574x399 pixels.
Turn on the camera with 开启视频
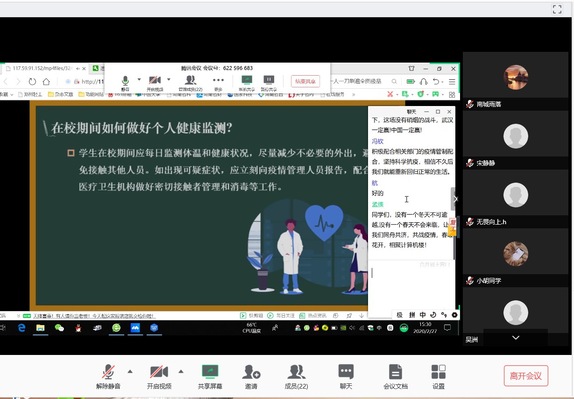[159, 376]
